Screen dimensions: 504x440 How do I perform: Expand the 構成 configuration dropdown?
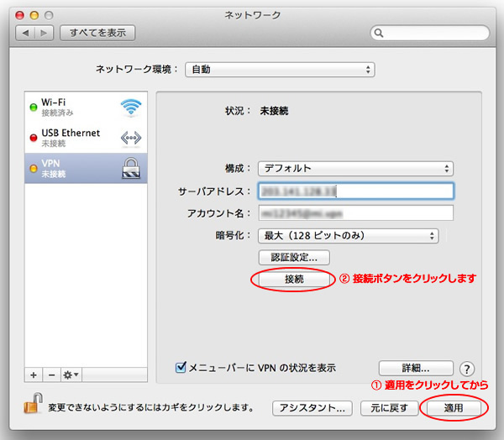355,168
